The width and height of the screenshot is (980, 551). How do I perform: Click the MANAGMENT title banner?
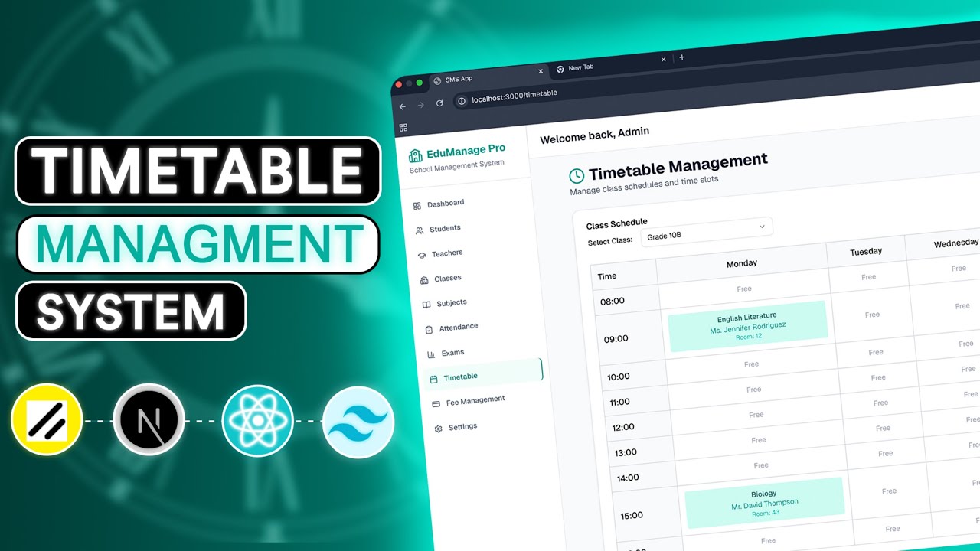[x=198, y=244]
